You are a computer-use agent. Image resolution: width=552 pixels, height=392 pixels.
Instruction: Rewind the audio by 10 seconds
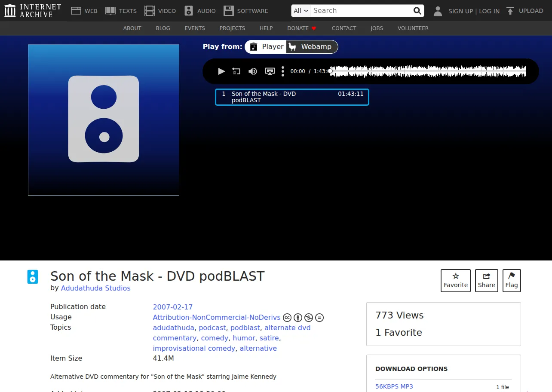pyautogui.click(x=236, y=71)
